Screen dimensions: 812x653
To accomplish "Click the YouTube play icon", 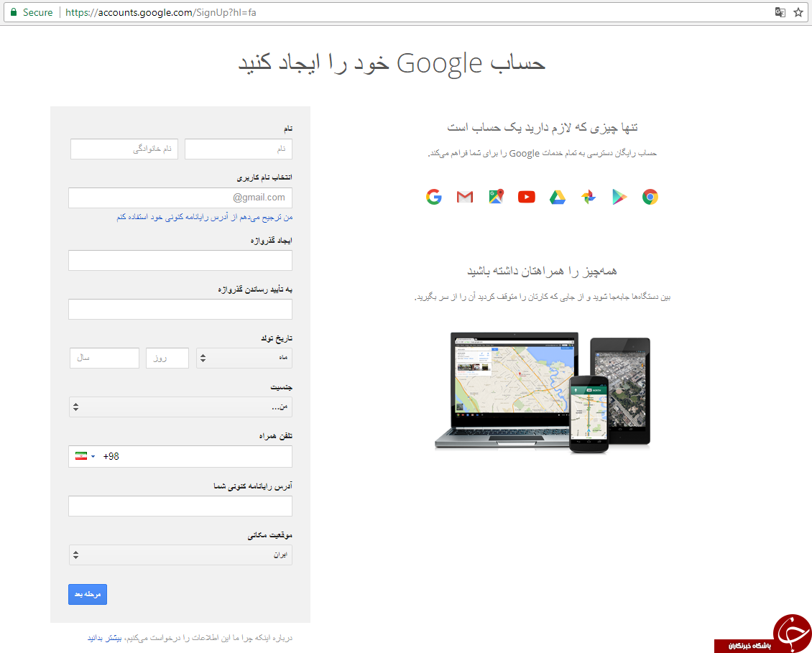I will 527,197.
